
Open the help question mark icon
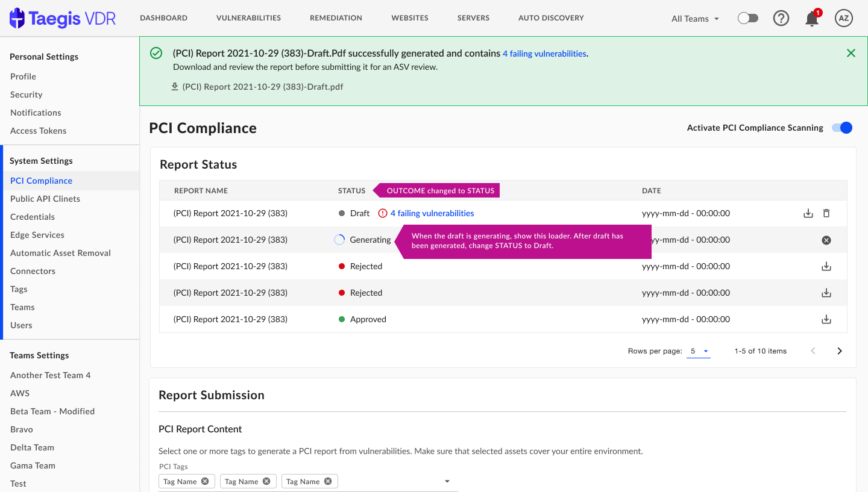point(781,18)
